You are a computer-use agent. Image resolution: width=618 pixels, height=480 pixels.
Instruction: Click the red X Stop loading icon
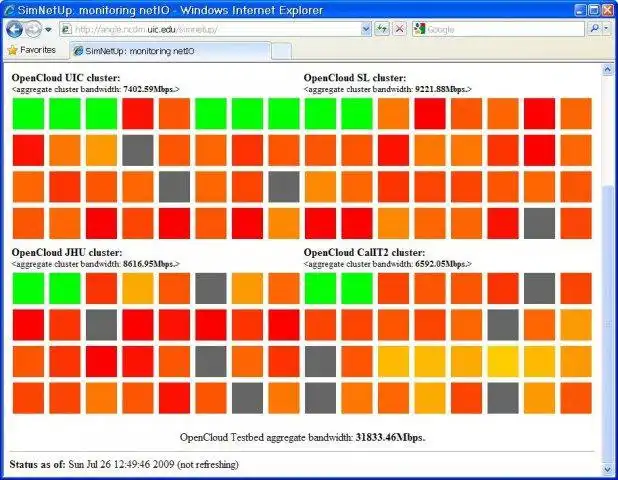coord(400,29)
